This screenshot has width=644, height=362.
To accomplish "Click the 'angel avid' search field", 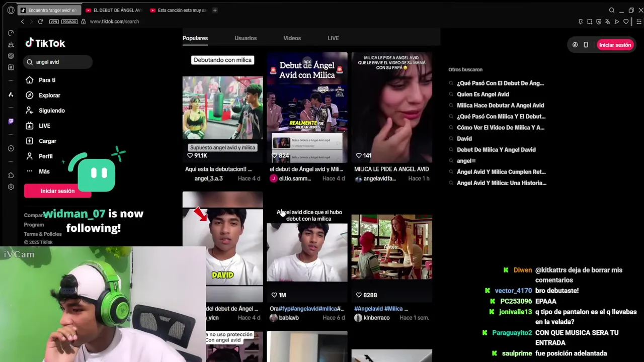I will tap(58, 62).
